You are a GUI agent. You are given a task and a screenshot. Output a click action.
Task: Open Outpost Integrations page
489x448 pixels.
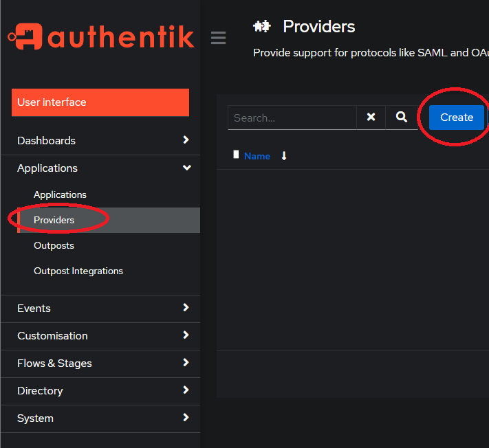coord(78,271)
